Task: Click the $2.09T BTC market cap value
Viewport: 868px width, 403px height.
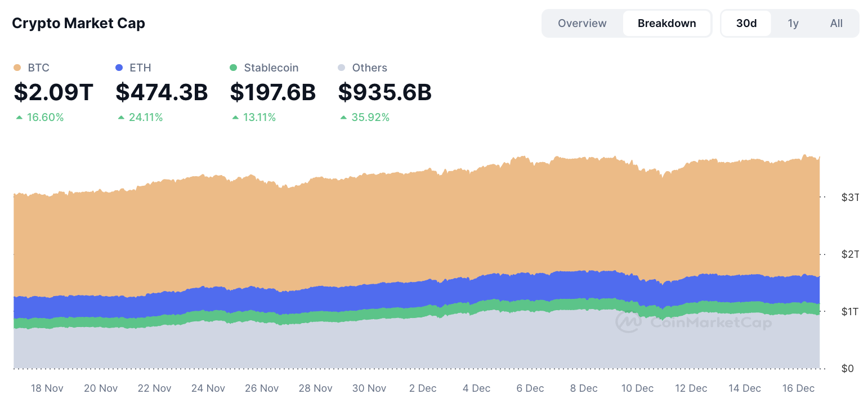Action: [53, 92]
